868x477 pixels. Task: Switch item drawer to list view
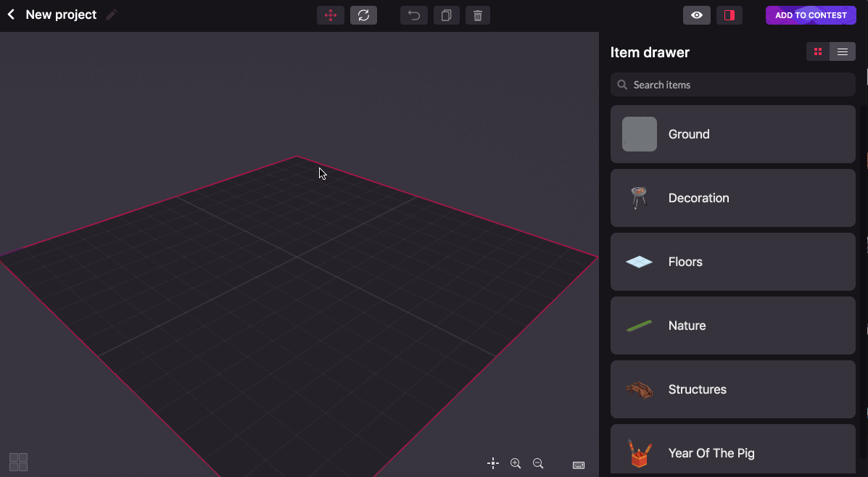point(843,52)
